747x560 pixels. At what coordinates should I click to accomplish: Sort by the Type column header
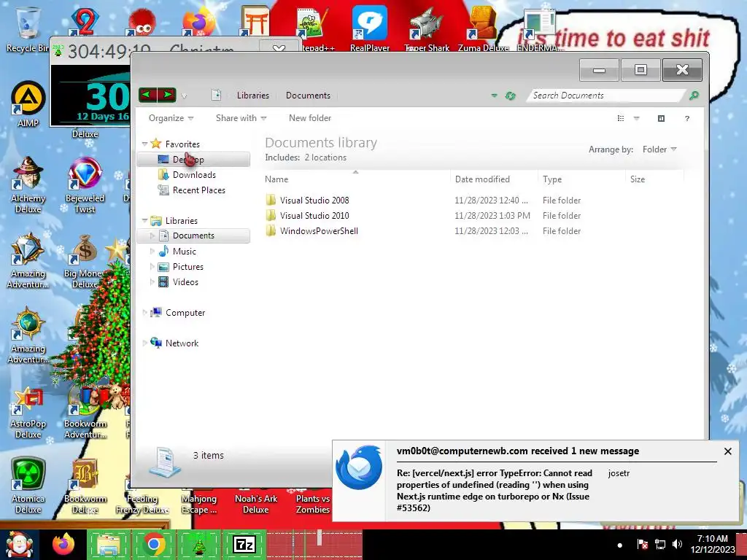pyautogui.click(x=581, y=179)
